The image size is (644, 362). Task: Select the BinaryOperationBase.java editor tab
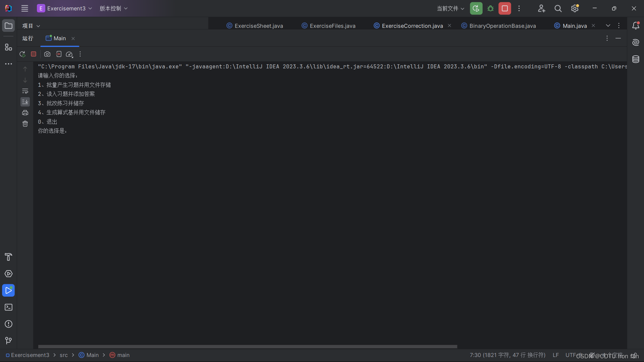(502, 26)
